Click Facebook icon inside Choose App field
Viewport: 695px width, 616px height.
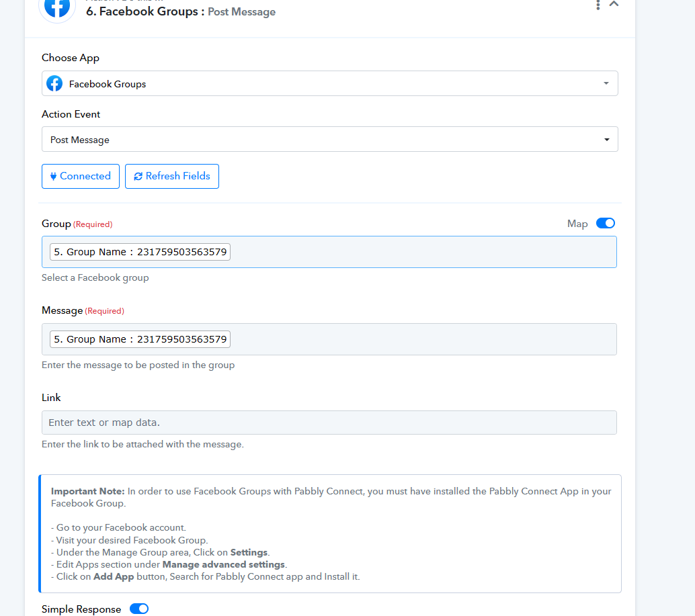pos(54,83)
